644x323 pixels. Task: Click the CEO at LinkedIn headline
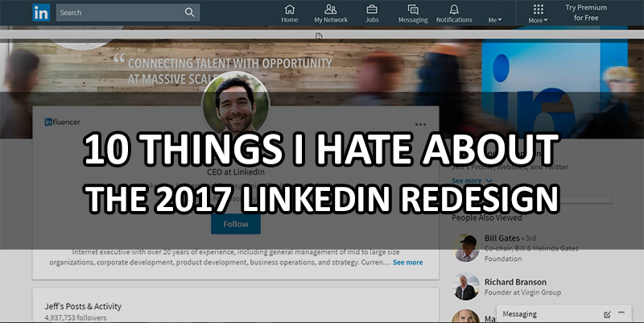coord(236,172)
